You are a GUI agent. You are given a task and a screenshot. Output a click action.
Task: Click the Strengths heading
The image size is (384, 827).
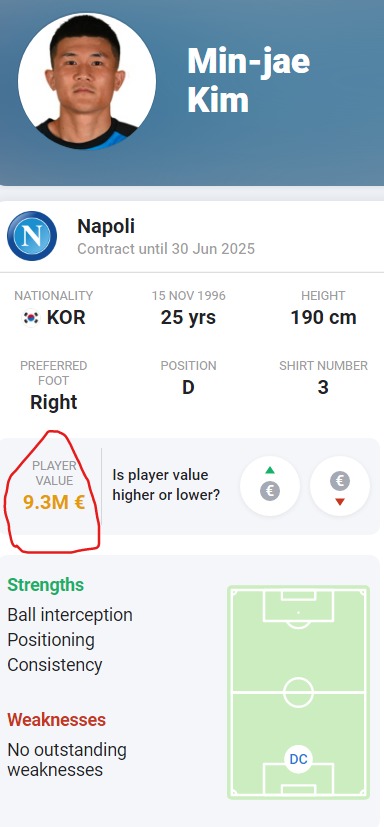(x=45, y=585)
